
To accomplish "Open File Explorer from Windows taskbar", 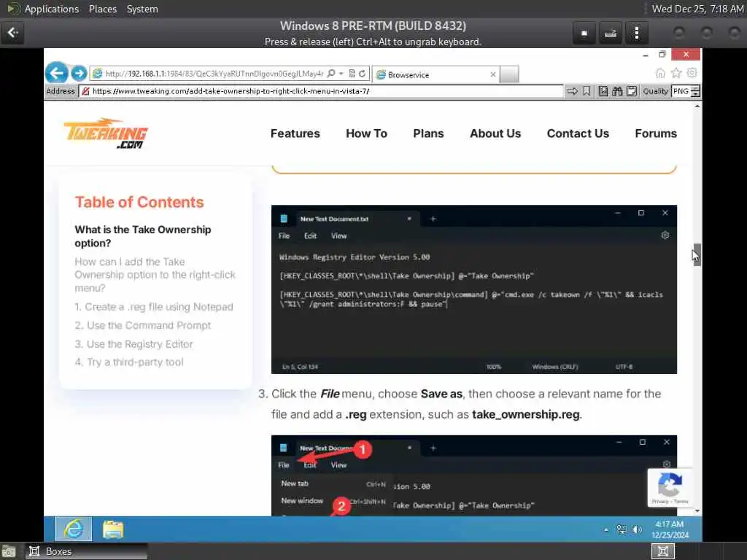I will [113, 529].
